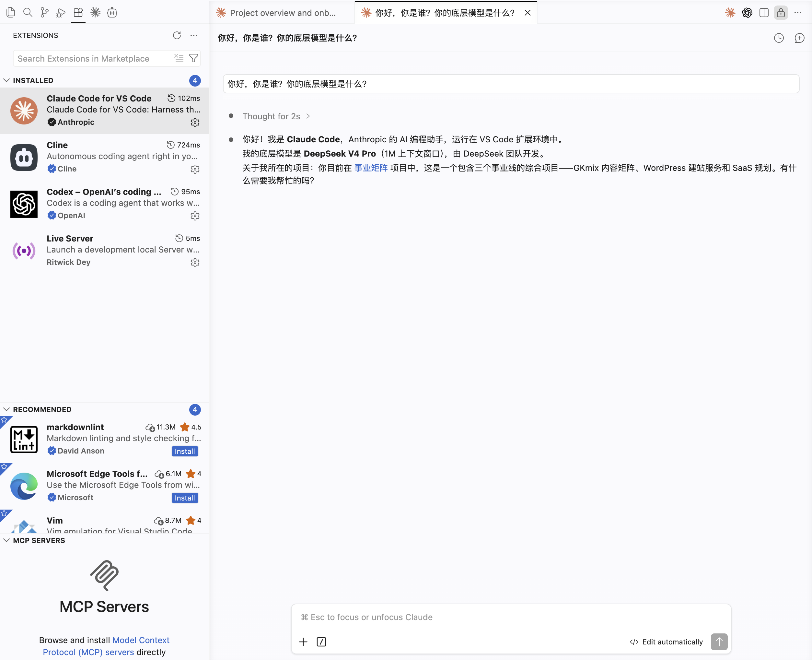Open the 事业矩阵 project link
Image resolution: width=812 pixels, height=660 pixels.
point(371,168)
